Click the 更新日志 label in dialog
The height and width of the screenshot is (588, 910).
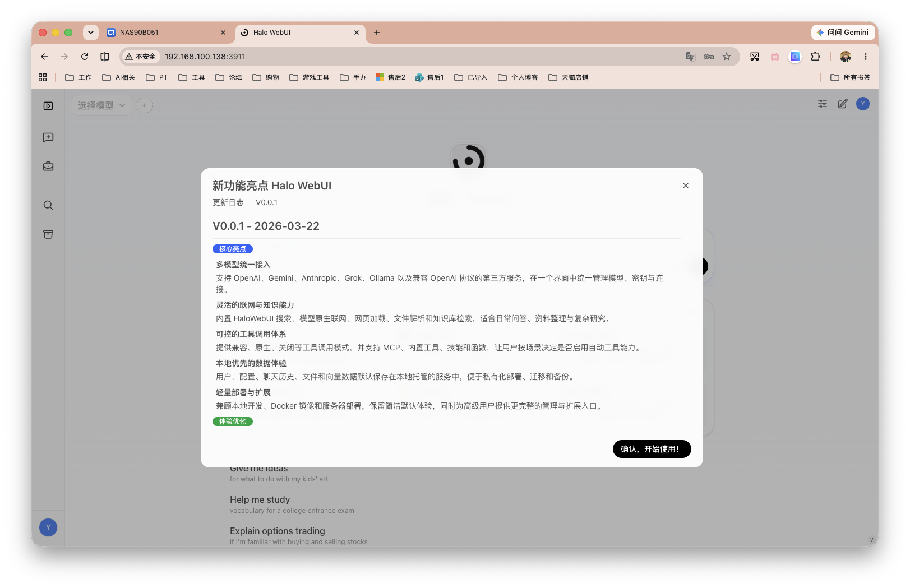(x=228, y=202)
